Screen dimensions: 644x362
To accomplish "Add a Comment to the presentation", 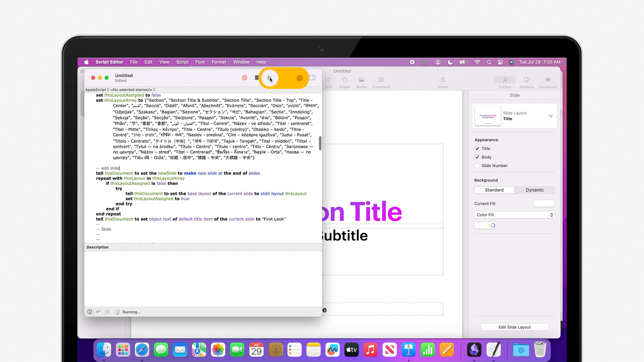I will click(381, 82).
